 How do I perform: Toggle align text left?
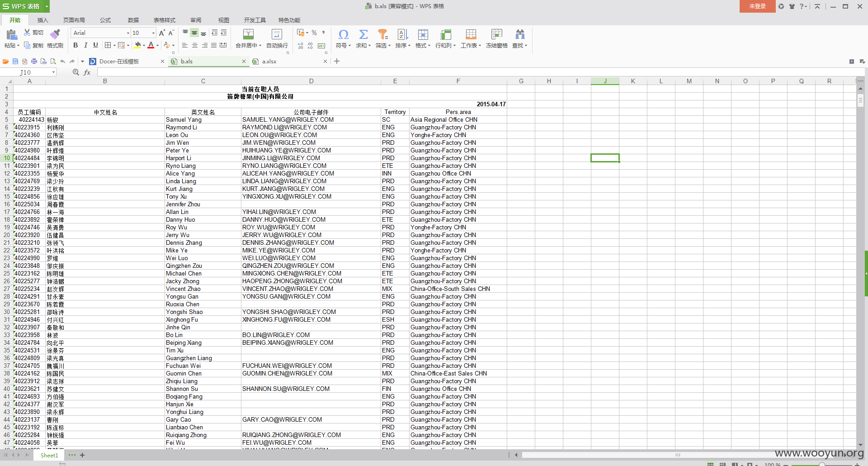pyautogui.click(x=185, y=46)
